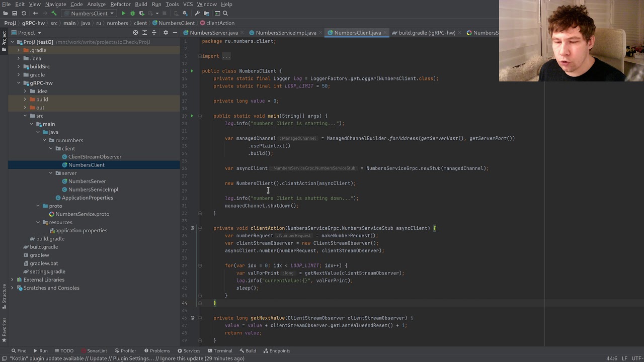This screenshot has width=644, height=362.
Task: Run with coverage from the shield icon
Action: pos(141,13)
